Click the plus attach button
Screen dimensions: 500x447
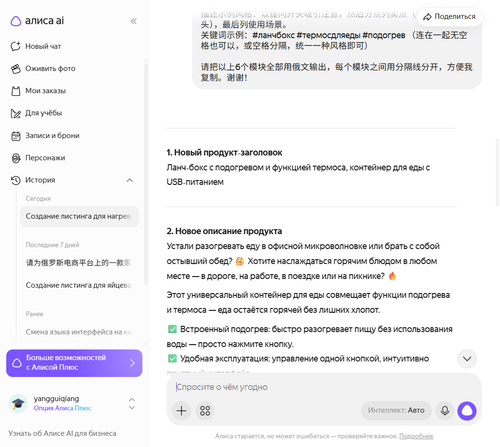tap(181, 411)
